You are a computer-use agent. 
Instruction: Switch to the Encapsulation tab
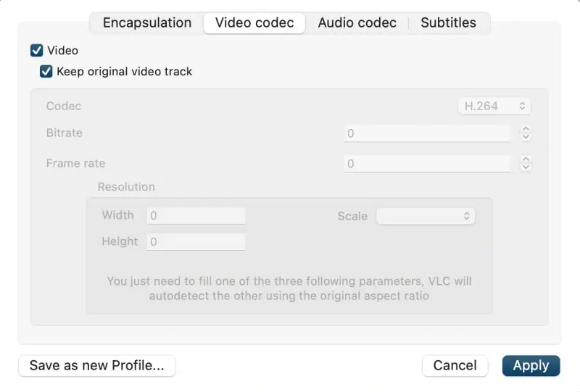[x=147, y=23]
